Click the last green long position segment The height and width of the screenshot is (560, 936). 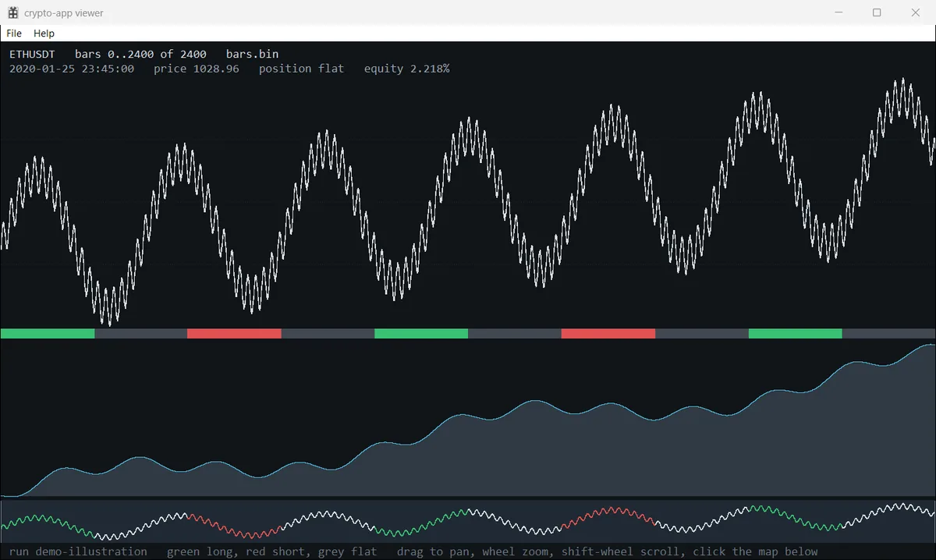[796, 333]
